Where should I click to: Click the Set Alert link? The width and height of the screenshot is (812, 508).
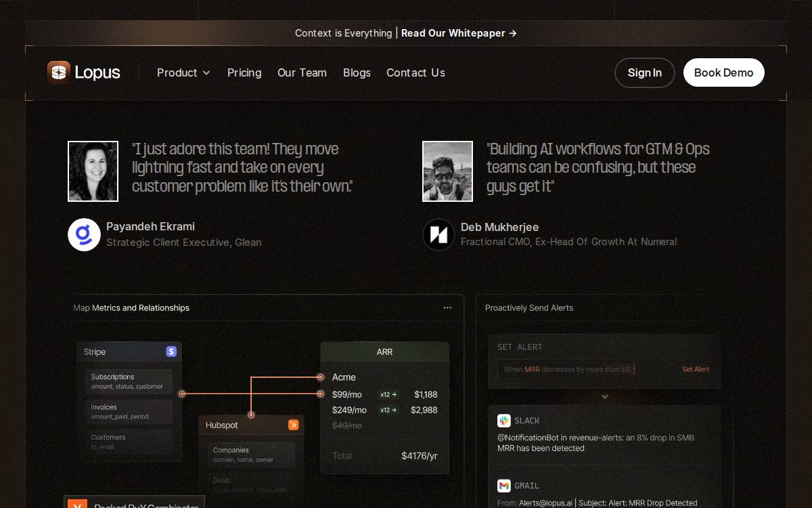[696, 369]
